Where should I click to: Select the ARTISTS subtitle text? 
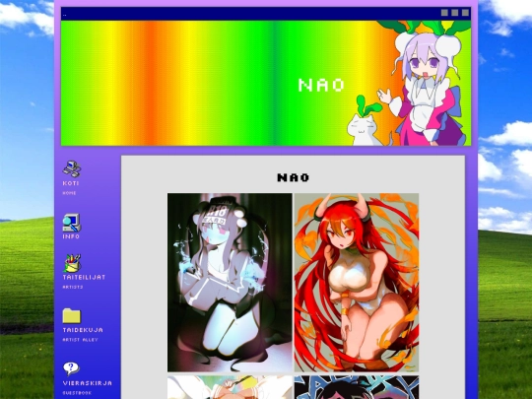73,287
